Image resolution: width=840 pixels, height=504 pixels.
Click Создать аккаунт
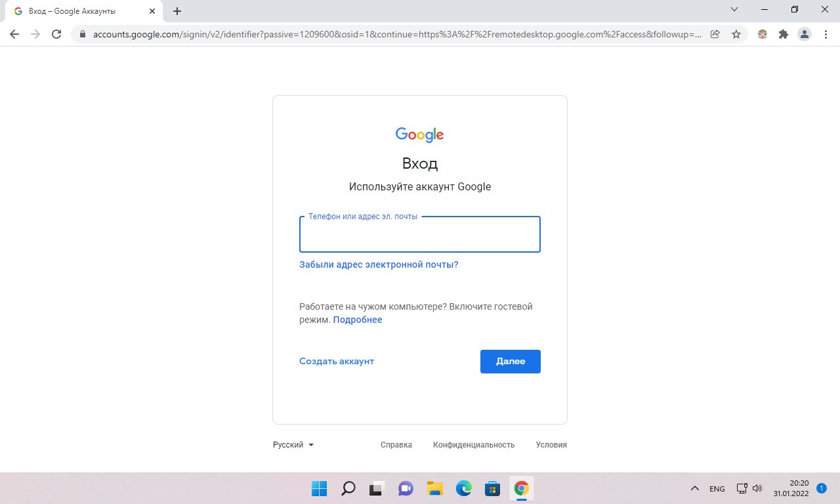pyautogui.click(x=337, y=361)
